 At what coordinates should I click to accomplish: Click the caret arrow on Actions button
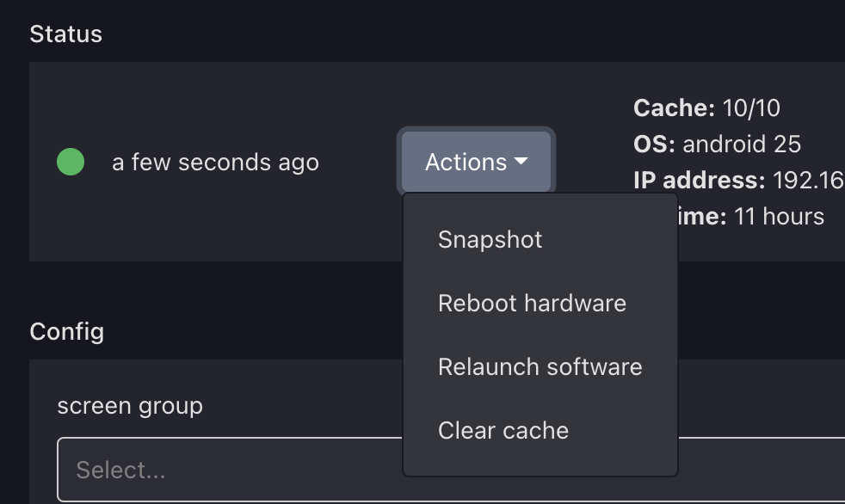point(521,162)
